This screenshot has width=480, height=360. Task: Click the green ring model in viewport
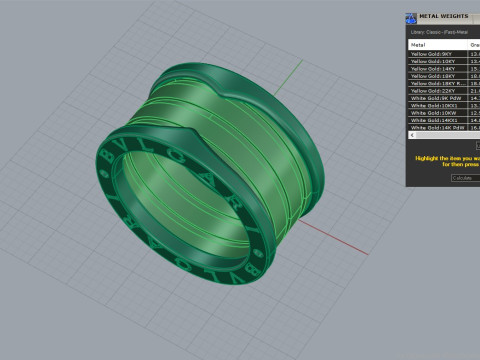coord(210,173)
